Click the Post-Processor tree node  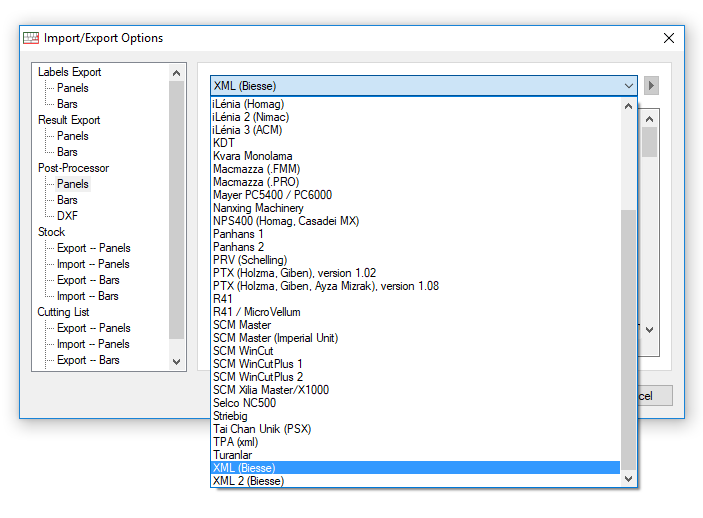click(74, 168)
